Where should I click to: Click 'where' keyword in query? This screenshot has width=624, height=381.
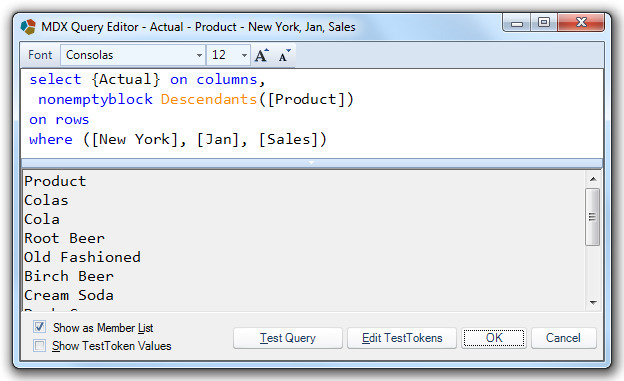coord(51,139)
